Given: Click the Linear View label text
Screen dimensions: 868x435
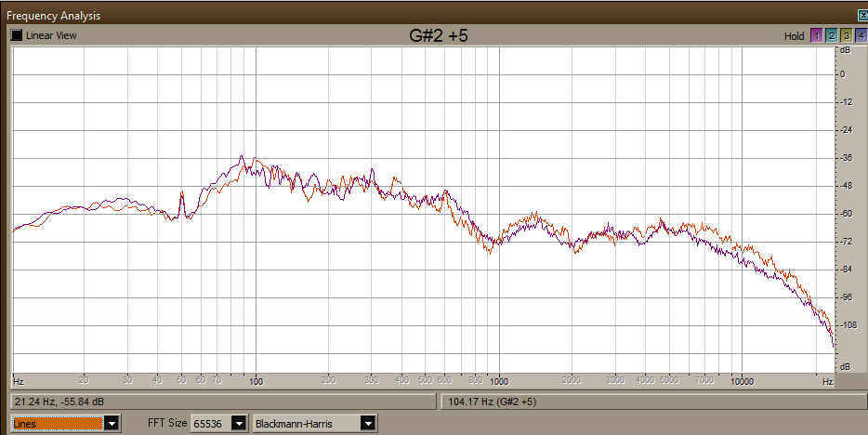Looking at the screenshot, I should [51, 35].
